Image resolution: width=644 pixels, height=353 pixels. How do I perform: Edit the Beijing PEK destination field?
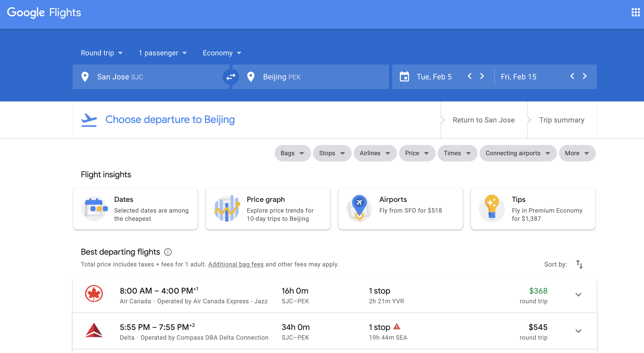click(x=311, y=77)
